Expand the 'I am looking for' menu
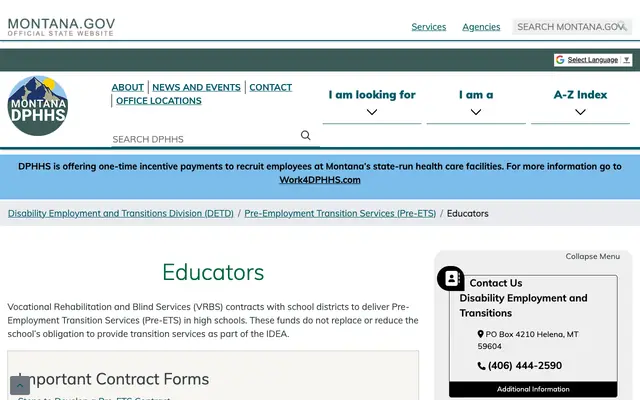 pos(372,102)
